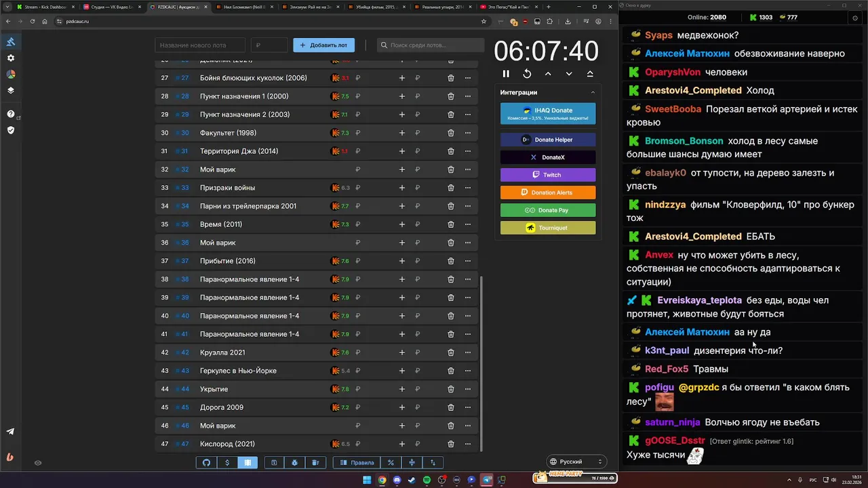Open the paper plane icon in sidebar
This screenshot has width=868, height=488.
point(11,432)
